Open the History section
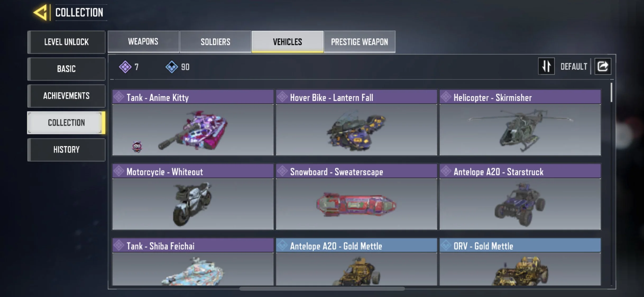The width and height of the screenshot is (644, 297). [66, 150]
